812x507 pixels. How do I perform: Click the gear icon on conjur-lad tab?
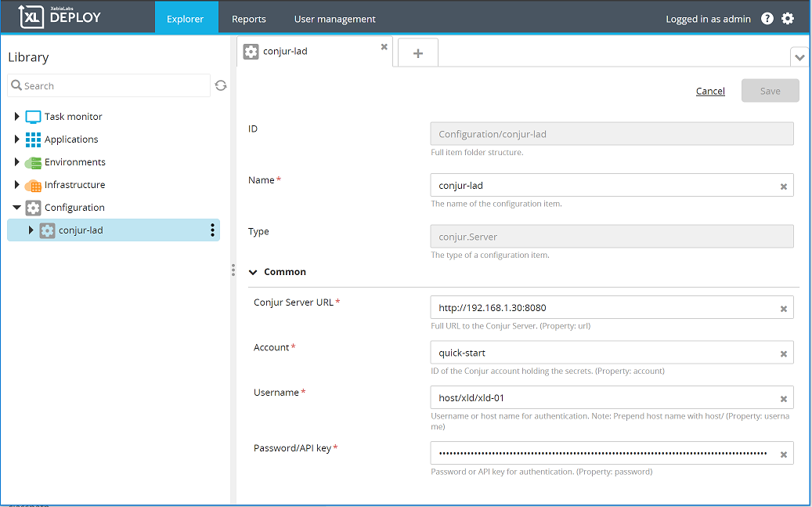(251, 51)
